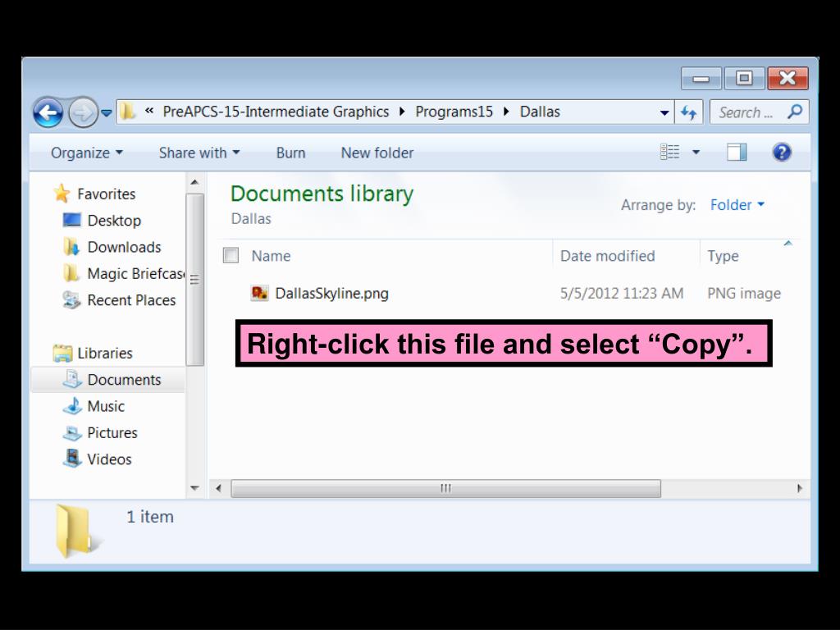This screenshot has width=840, height=630.
Task: Open more view options dropdown arrow
Action: (x=696, y=152)
